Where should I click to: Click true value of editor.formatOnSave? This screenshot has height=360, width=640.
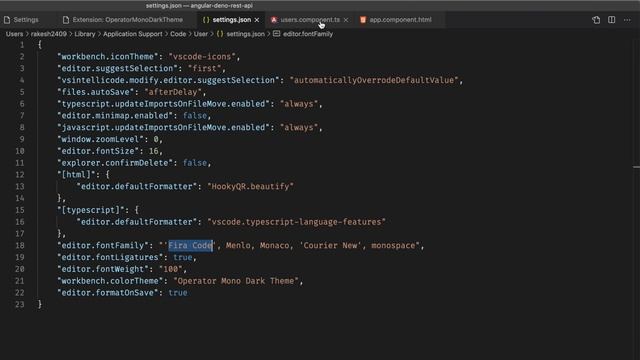pyautogui.click(x=178, y=293)
